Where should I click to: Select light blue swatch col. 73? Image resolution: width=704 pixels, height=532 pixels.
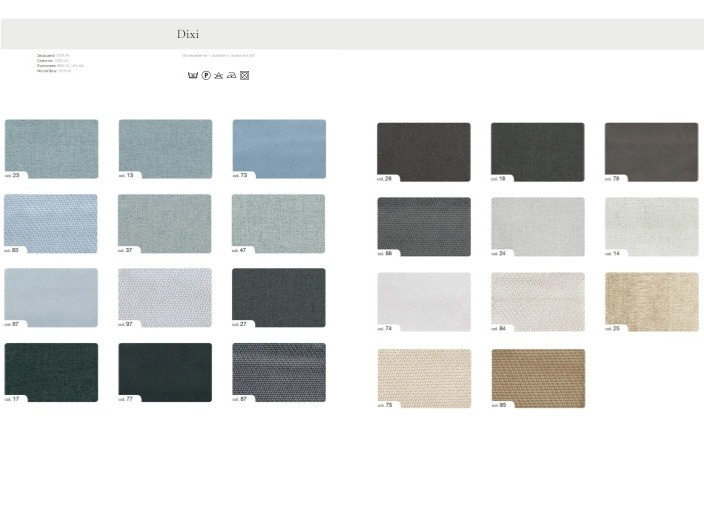279,148
